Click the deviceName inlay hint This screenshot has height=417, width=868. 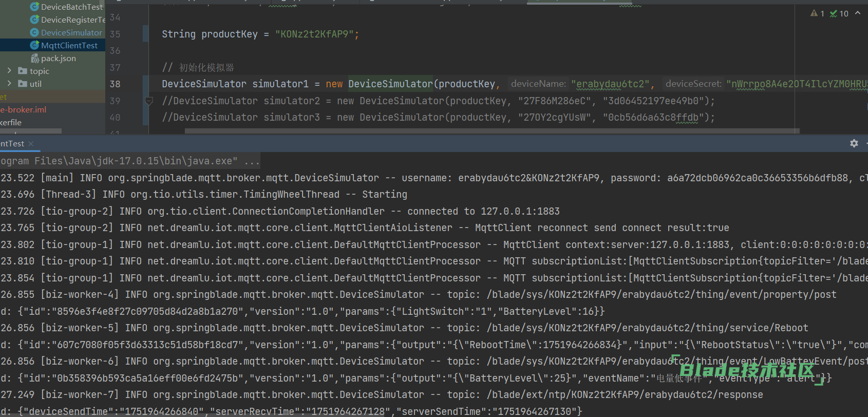tap(538, 84)
